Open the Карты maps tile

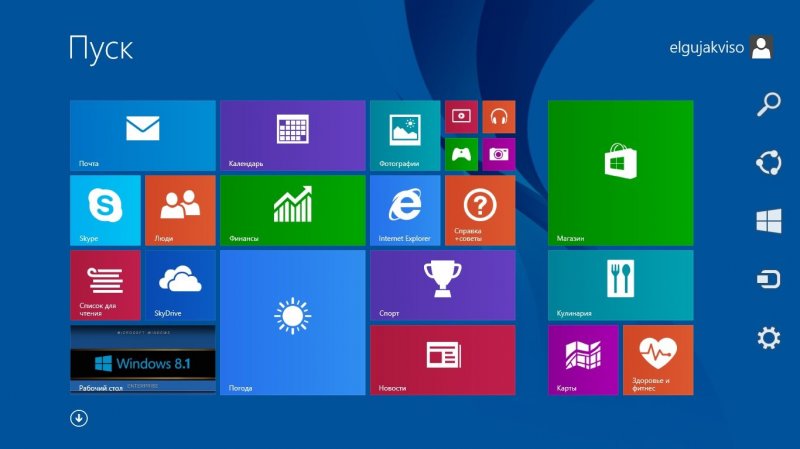[583, 360]
